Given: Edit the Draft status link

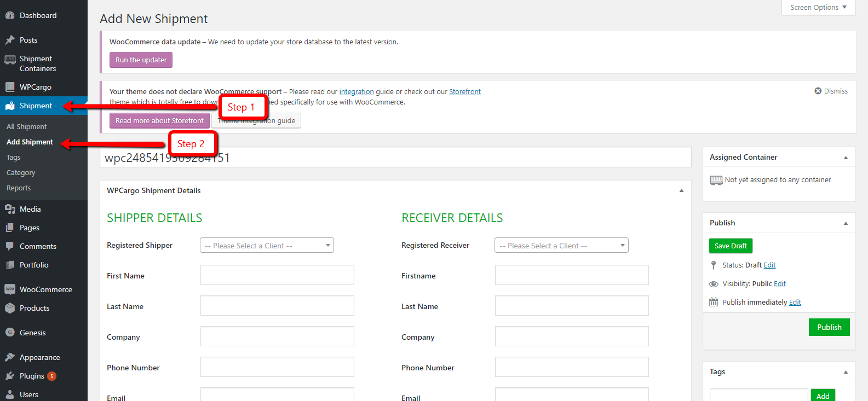Looking at the screenshot, I should [769, 265].
